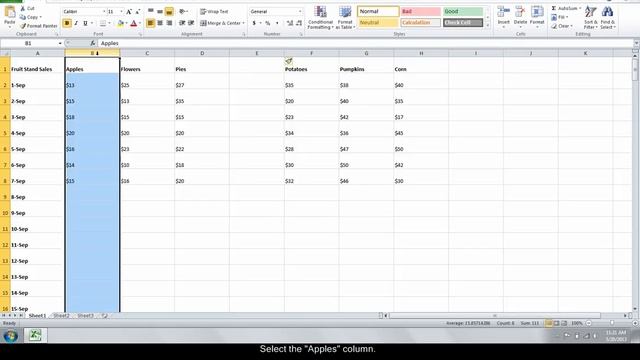This screenshot has width=640, height=360.
Task: Switch to the Sheet1 tab
Action: tap(37, 316)
